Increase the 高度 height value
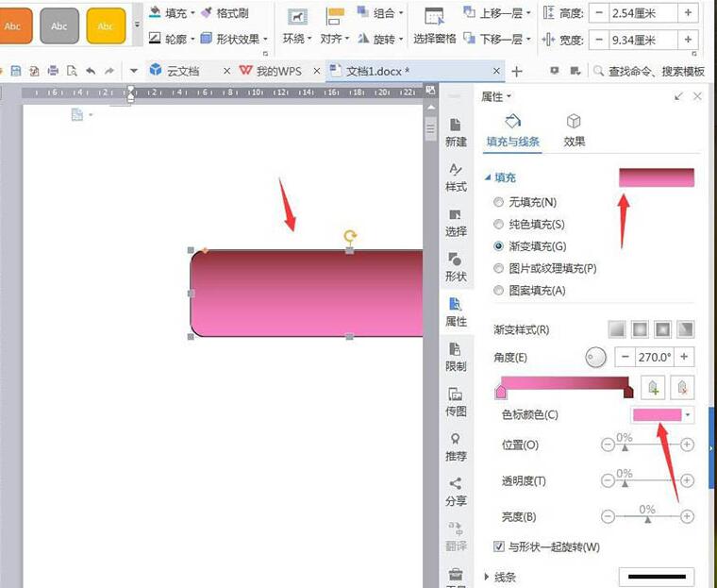 [x=688, y=13]
